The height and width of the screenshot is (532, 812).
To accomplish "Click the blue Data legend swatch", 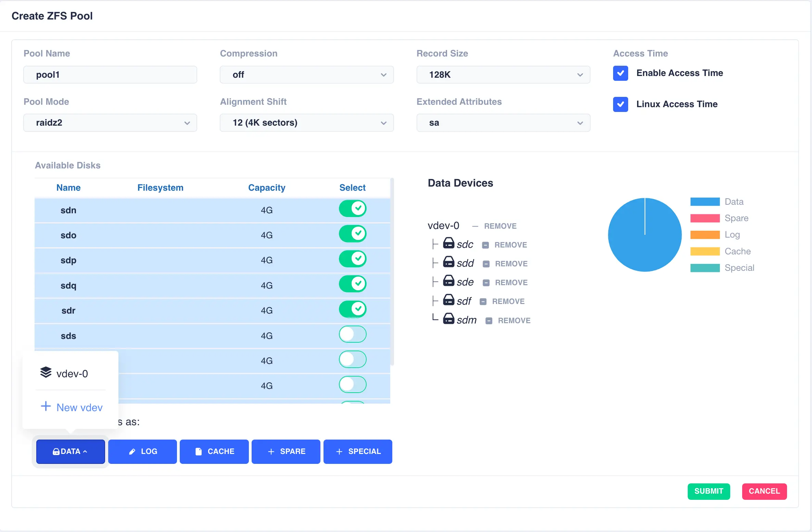I will pos(705,202).
